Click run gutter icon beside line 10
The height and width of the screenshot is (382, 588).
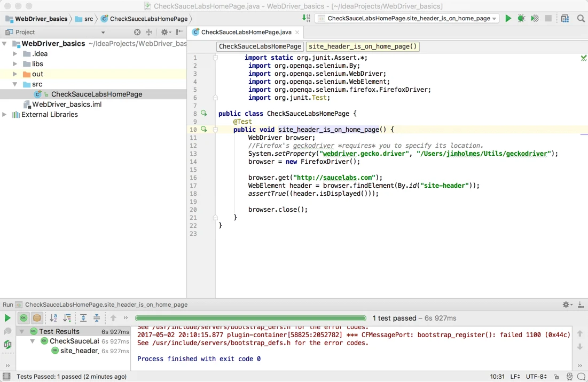pyautogui.click(x=203, y=129)
